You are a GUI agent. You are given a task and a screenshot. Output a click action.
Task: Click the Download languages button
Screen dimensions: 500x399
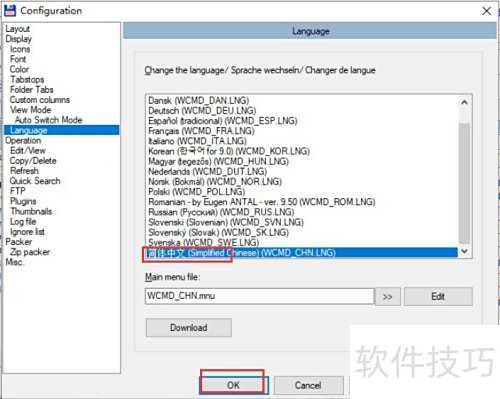click(x=189, y=328)
